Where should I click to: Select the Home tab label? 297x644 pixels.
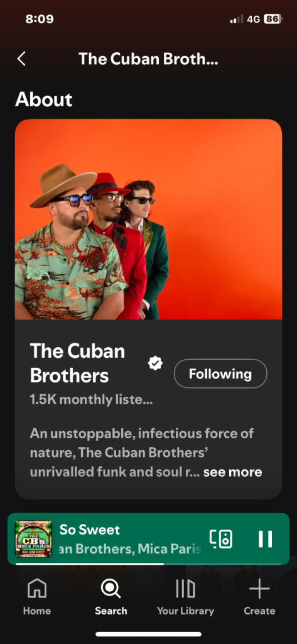pos(37,611)
